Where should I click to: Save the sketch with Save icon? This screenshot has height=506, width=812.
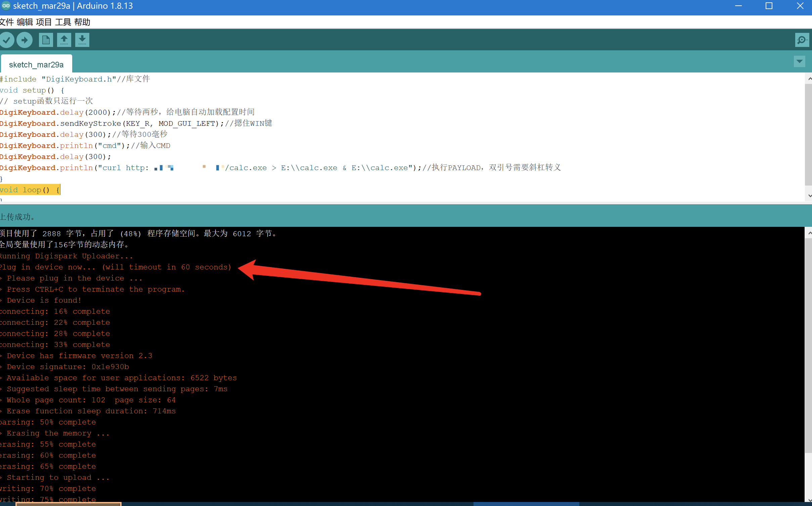coord(82,40)
